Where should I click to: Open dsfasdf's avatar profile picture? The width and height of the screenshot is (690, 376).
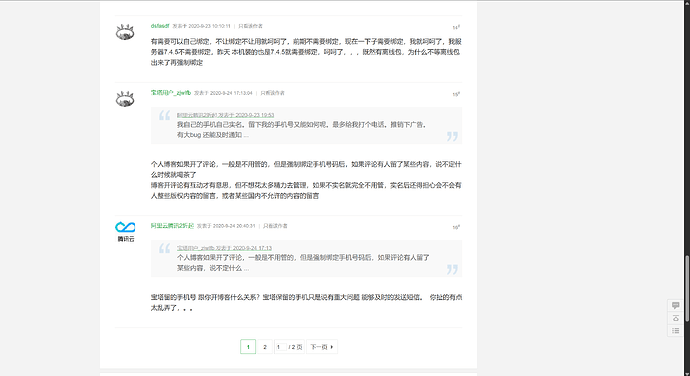125,32
